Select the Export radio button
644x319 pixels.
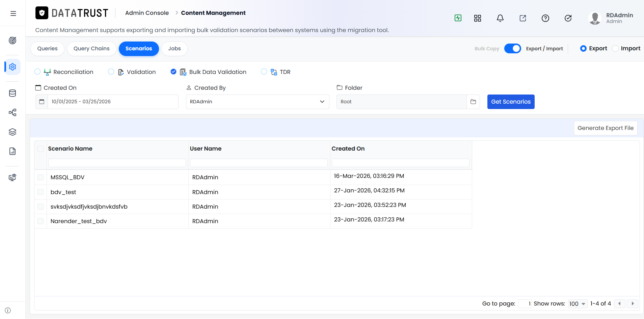tap(583, 49)
